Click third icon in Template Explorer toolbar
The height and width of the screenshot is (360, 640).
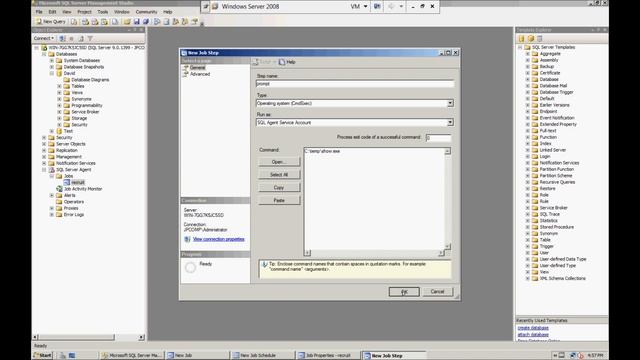(540, 38)
